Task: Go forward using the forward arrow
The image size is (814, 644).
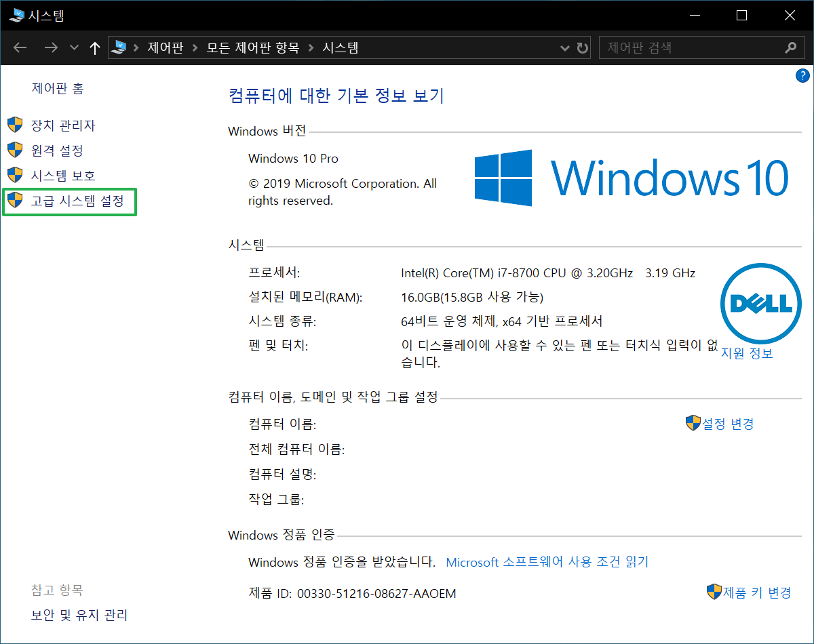Action: click(51, 47)
